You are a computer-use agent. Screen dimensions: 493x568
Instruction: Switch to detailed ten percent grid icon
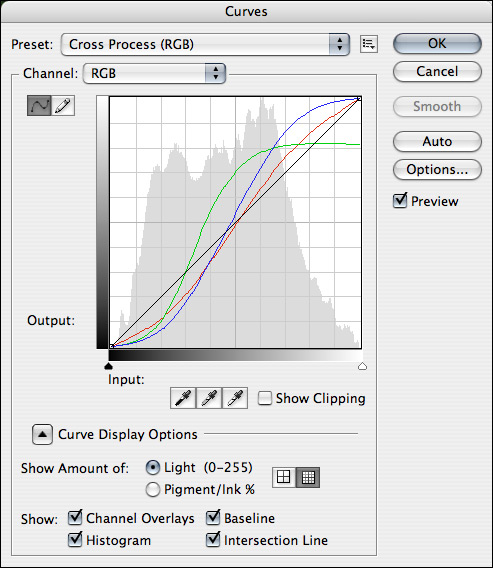308,477
